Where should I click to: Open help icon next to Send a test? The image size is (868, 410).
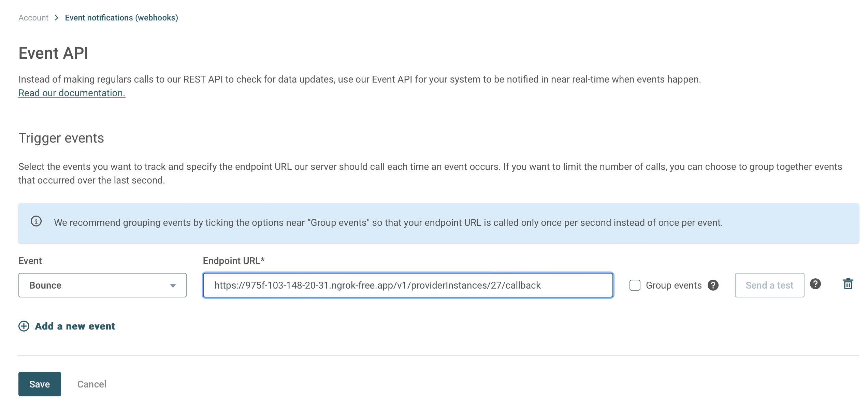(x=815, y=284)
